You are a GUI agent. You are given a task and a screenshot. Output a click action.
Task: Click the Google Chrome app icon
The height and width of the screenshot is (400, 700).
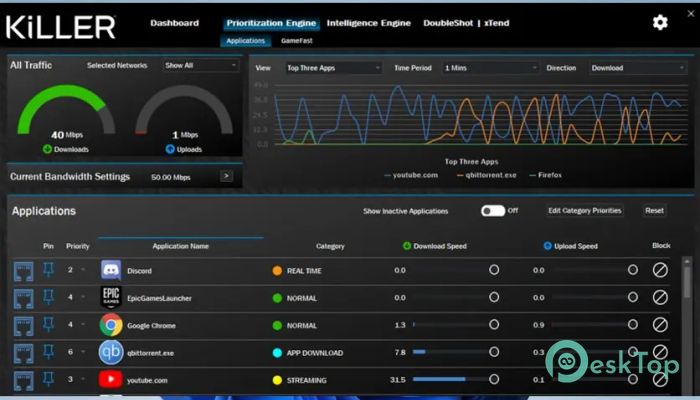pos(111,325)
